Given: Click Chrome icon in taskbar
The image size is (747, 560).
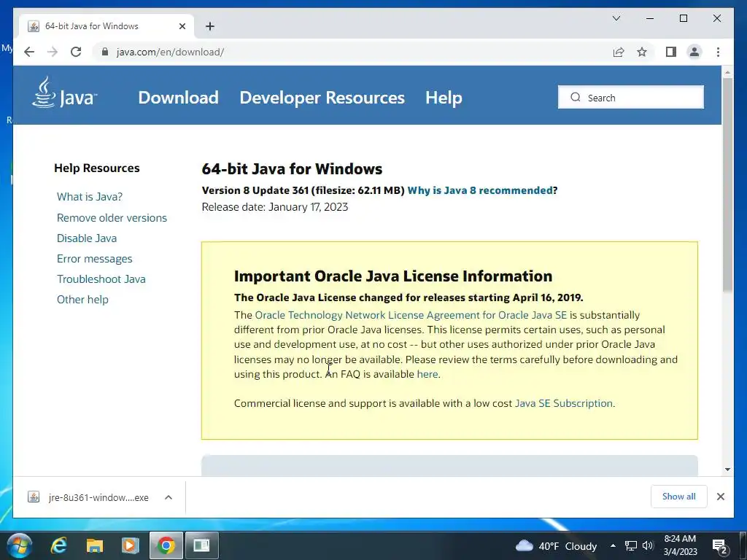Looking at the screenshot, I should [166, 545].
